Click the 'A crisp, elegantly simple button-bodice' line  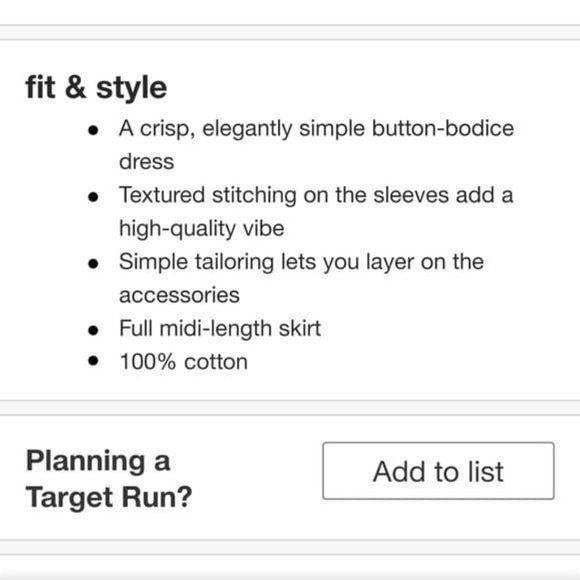316,129
